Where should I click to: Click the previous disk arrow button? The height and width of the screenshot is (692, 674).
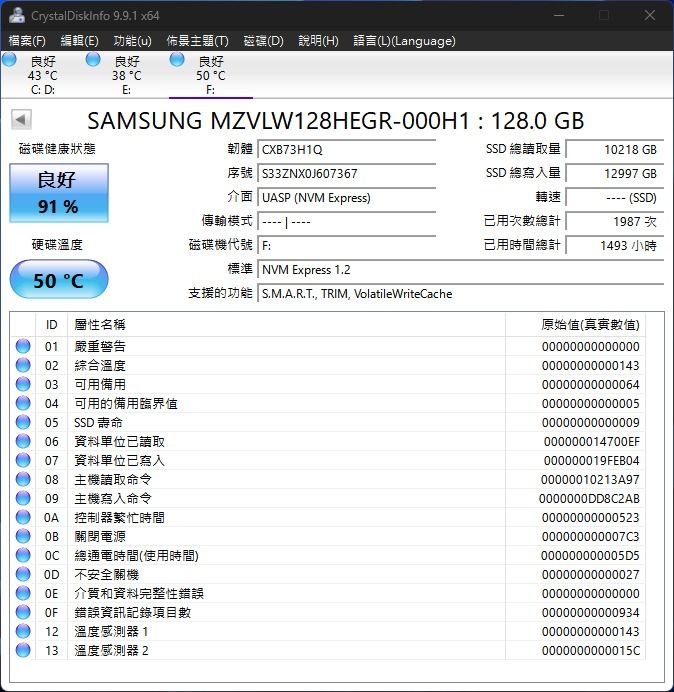(21, 119)
